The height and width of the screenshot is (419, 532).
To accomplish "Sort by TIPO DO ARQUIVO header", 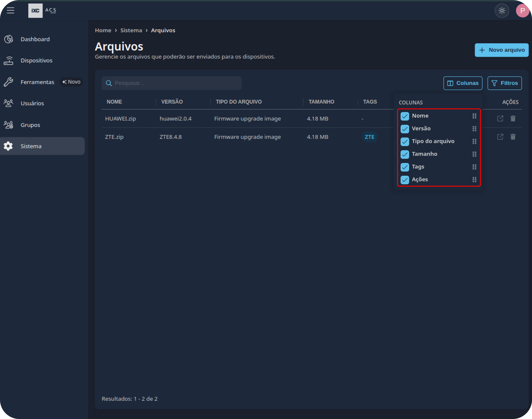I will [239, 102].
